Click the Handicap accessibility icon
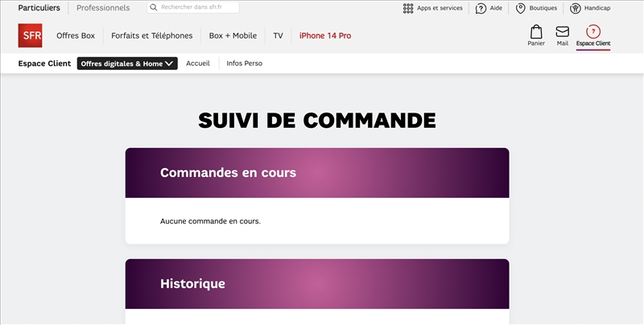This screenshot has height=325, width=644. pyautogui.click(x=576, y=8)
